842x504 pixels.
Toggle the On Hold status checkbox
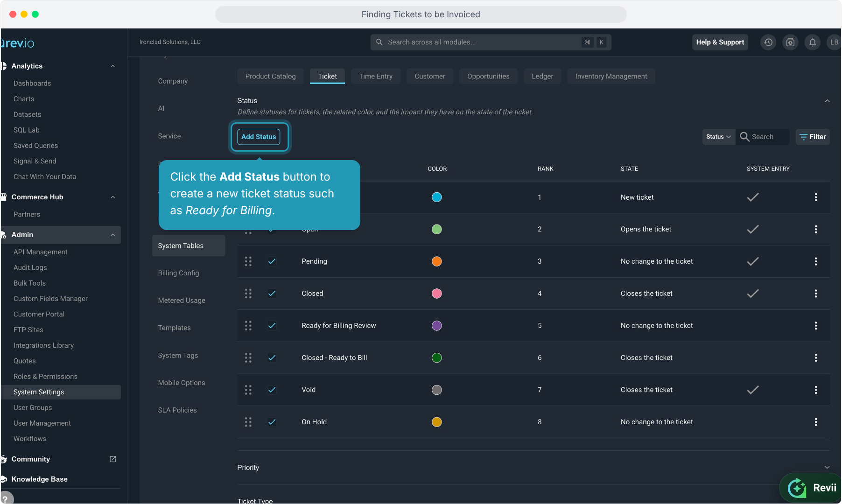(x=272, y=422)
